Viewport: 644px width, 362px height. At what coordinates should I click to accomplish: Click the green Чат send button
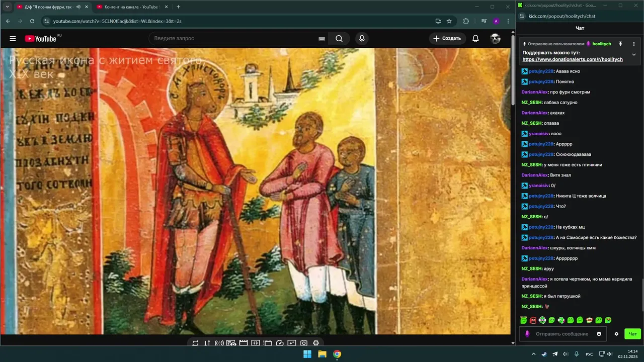(x=632, y=334)
